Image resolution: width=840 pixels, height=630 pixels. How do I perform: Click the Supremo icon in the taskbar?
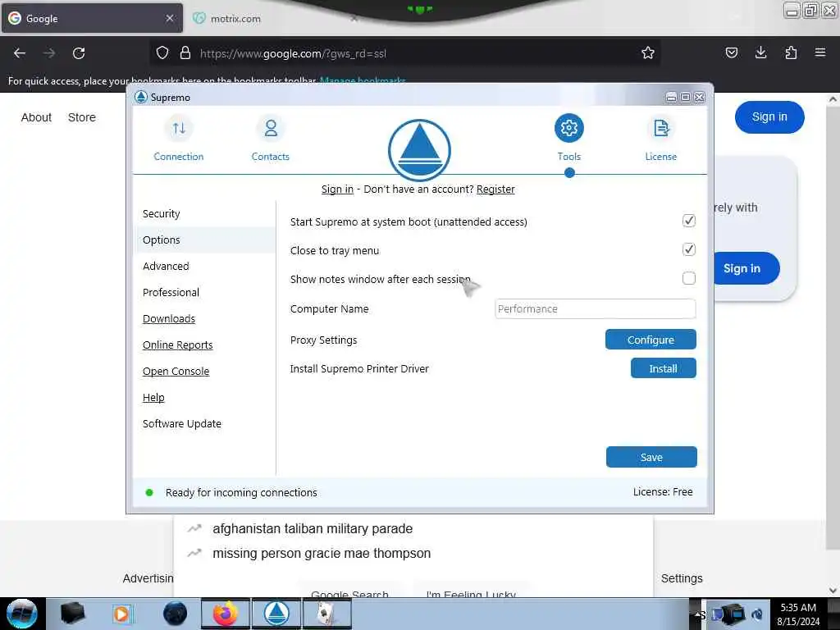coord(276,614)
